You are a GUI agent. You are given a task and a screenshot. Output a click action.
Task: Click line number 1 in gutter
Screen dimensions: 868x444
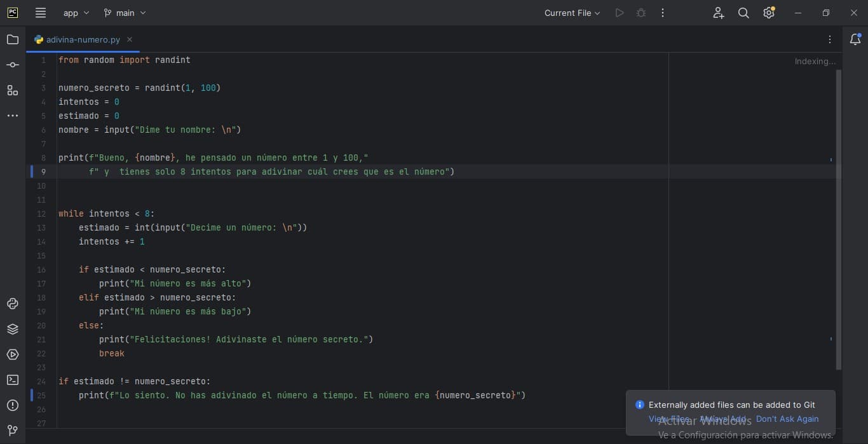43,60
